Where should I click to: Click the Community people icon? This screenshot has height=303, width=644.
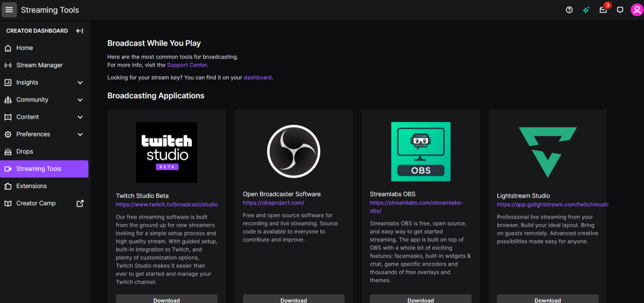(x=8, y=100)
